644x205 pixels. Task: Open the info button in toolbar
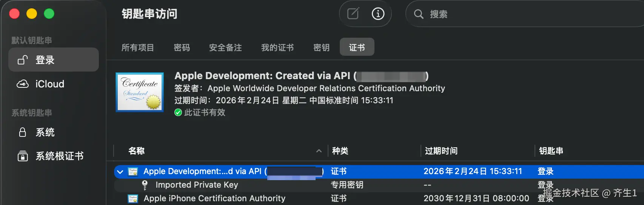[378, 14]
